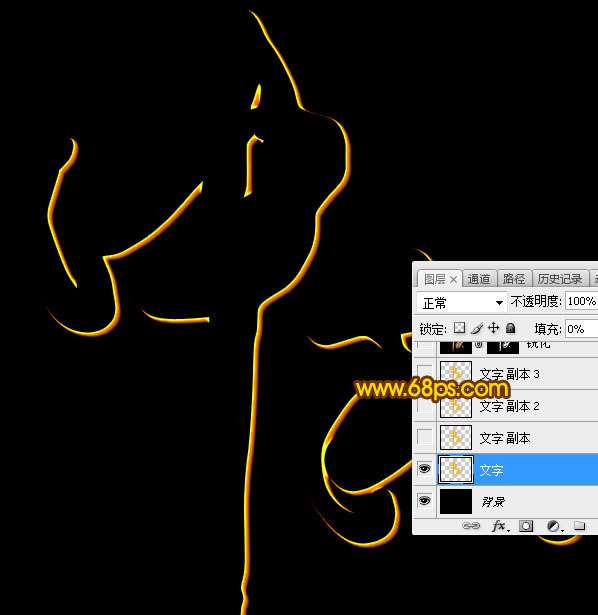
Task: Select the 文字 副本 layer thumbnail
Action: pyautogui.click(x=456, y=437)
